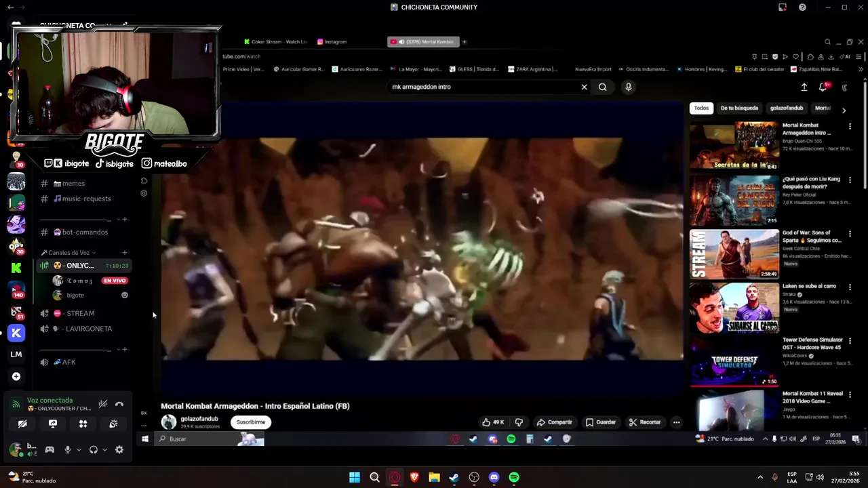Open the green K server icon
Image resolution: width=868 pixels, height=488 pixels.
pos(16,268)
